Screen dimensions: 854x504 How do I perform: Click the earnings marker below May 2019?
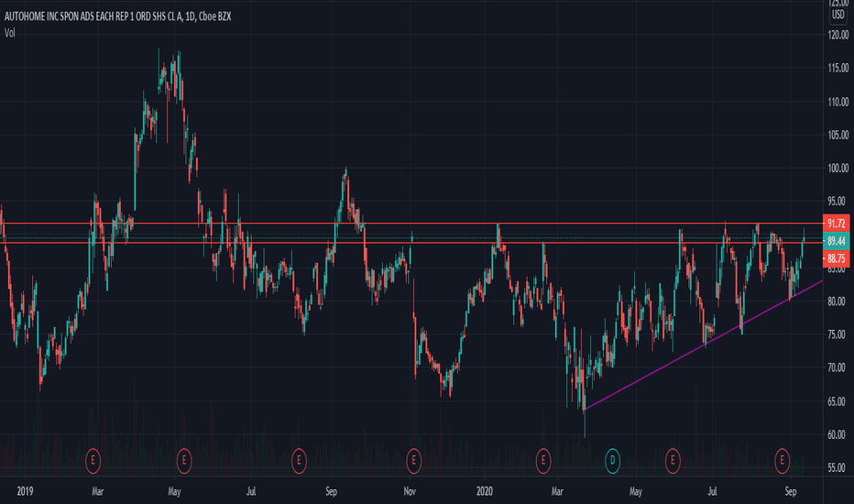pos(184,461)
